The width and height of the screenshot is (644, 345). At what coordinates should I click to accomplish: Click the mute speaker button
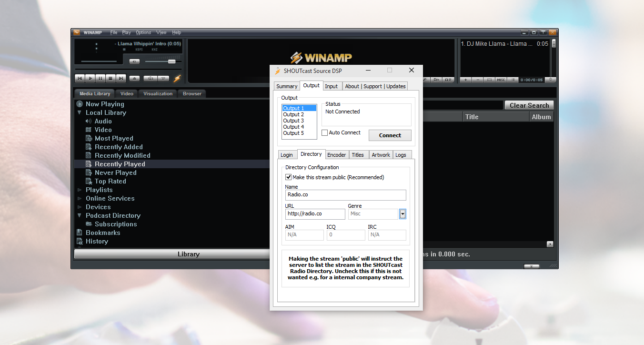pyautogui.click(x=135, y=61)
